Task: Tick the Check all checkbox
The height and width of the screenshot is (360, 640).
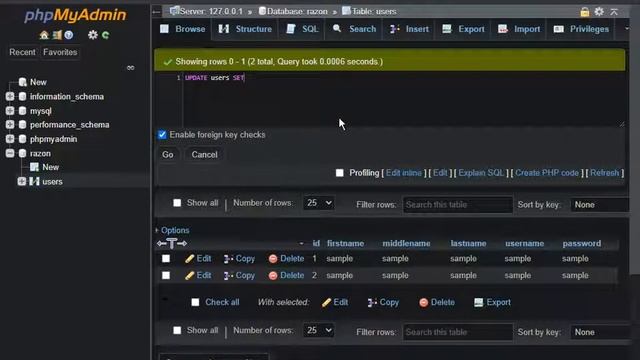Action: 195,302
